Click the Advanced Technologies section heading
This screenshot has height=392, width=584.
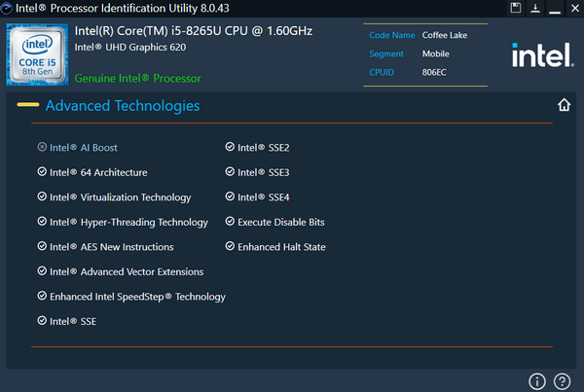tap(123, 105)
